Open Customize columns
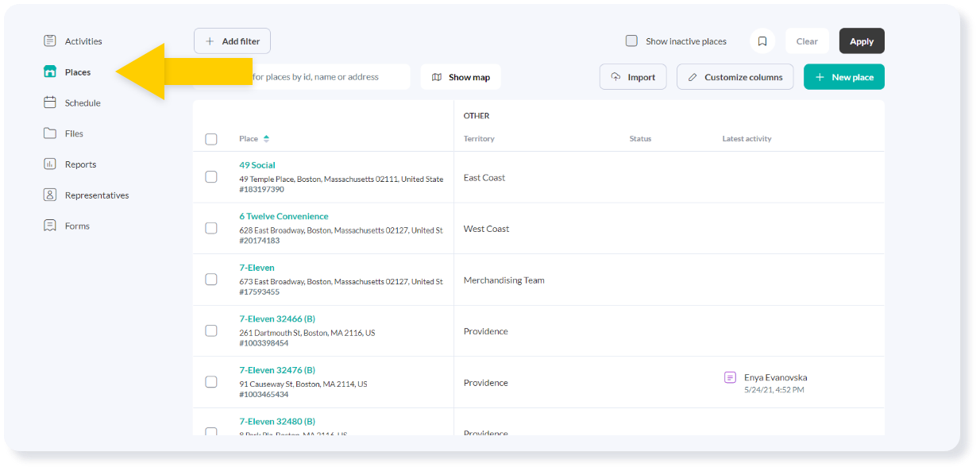 735,77
